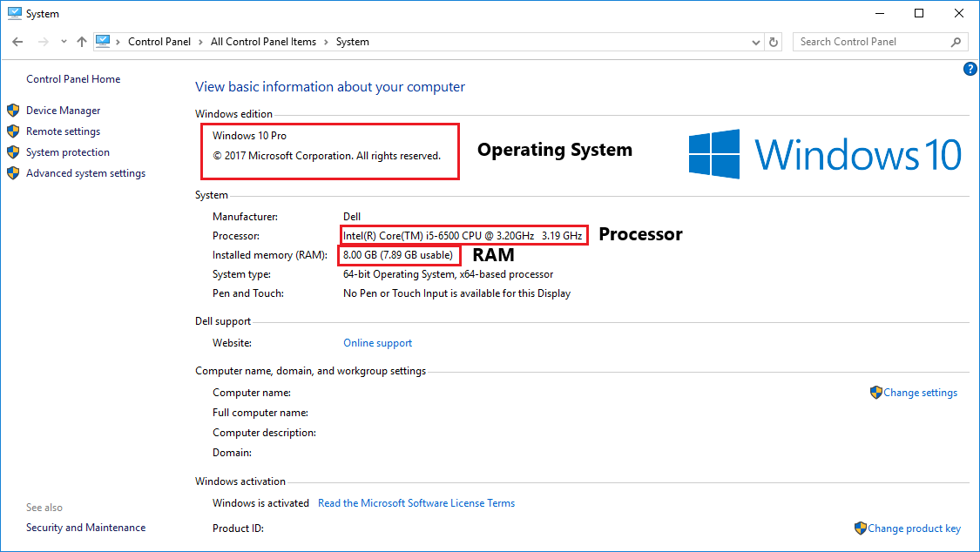Image resolution: width=980 pixels, height=552 pixels.
Task: Click the shield icon beside Change settings
Action: click(x=875, y=392)
